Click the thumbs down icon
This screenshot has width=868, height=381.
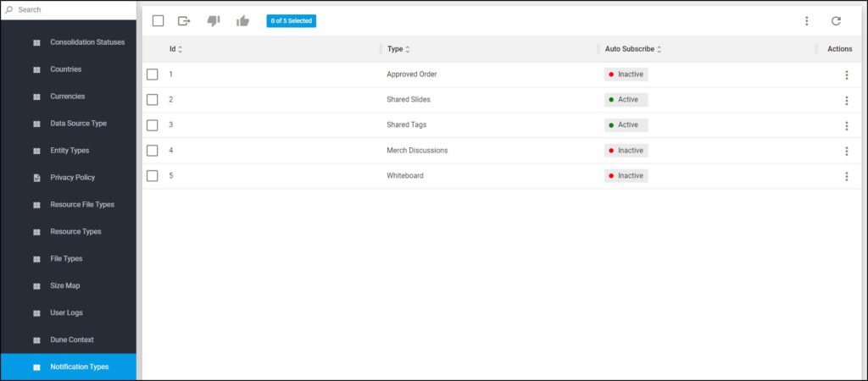coord(214,21)
